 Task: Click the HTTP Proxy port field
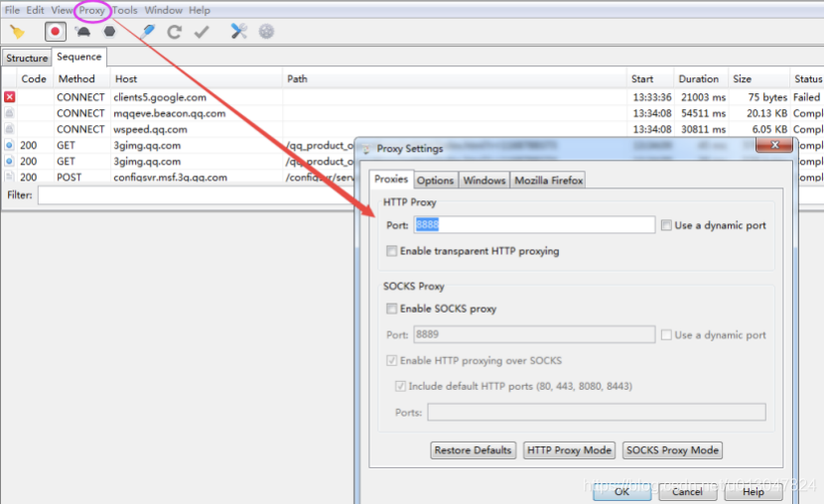tap(534, 225)
